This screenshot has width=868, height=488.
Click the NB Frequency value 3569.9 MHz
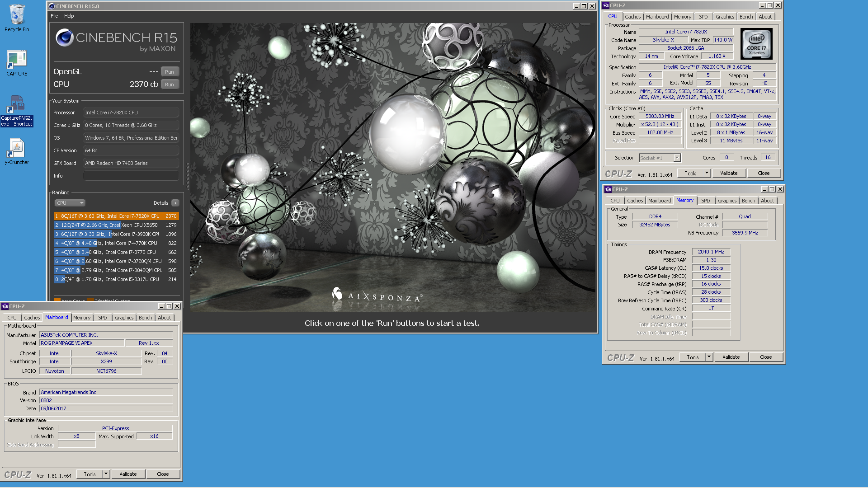coord(745,233)
